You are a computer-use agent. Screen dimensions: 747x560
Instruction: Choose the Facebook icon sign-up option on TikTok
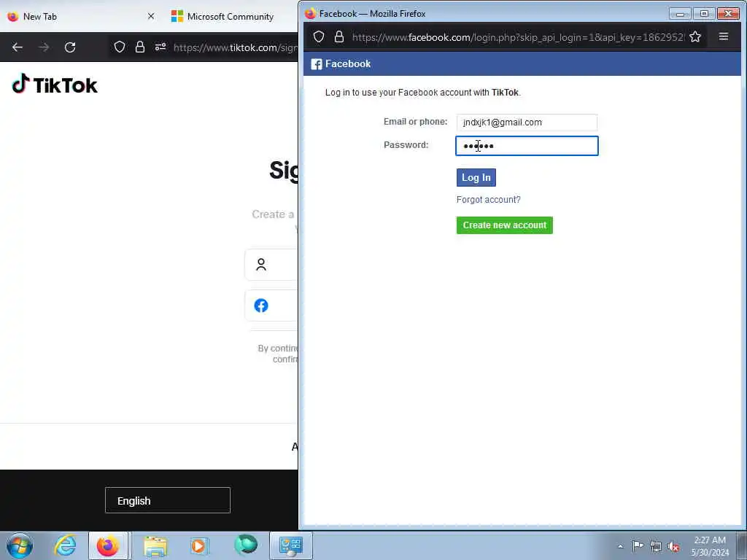(x=261, y=306)
